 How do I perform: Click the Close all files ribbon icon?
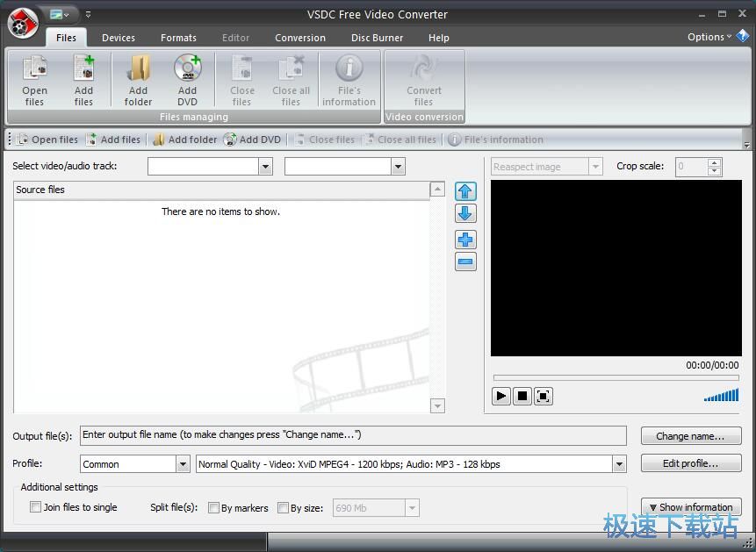[x=291, y=79]
